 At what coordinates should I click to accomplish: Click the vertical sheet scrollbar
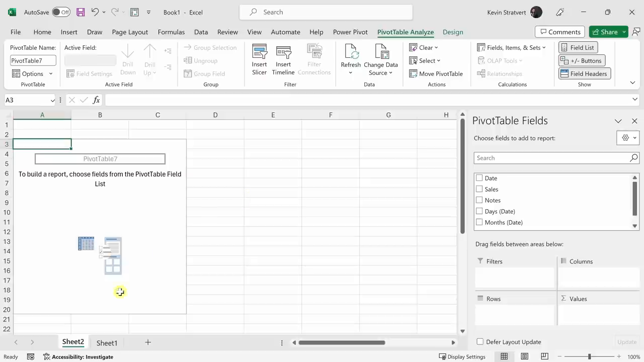click(x=462, y=175)
